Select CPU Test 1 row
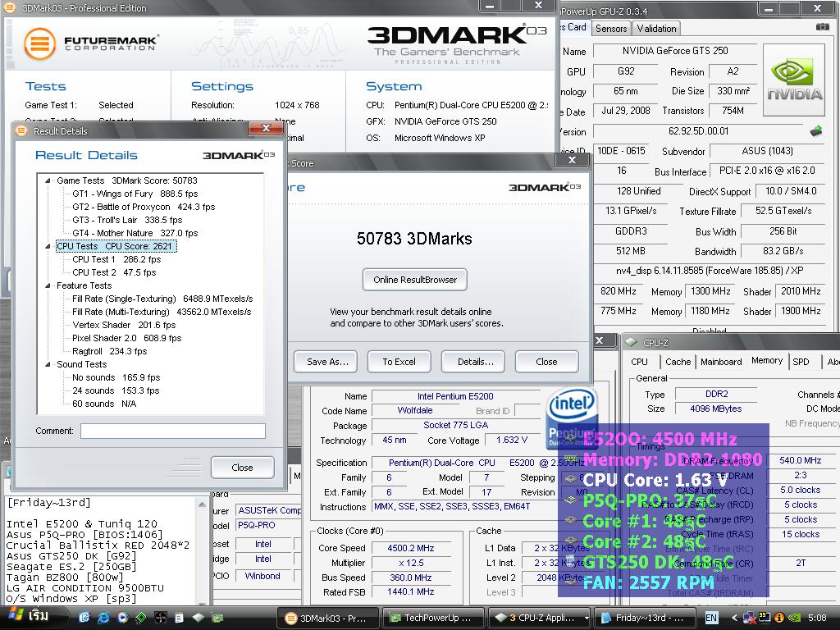 pyautogui.click(x=116, y=259)
